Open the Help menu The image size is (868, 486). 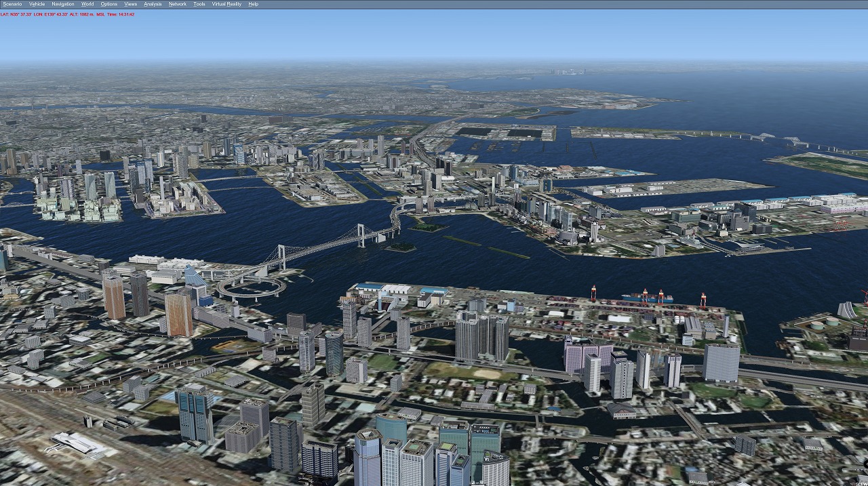pos(253,4)
